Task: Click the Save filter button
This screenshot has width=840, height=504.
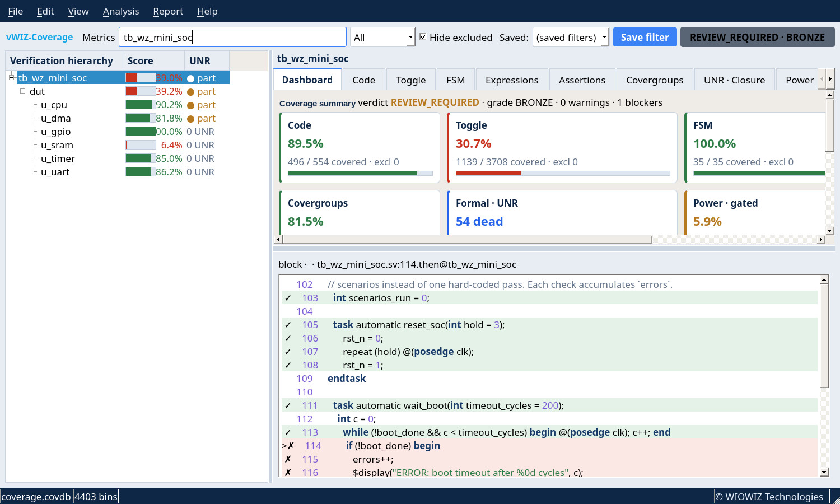Action: pos(645,37)
